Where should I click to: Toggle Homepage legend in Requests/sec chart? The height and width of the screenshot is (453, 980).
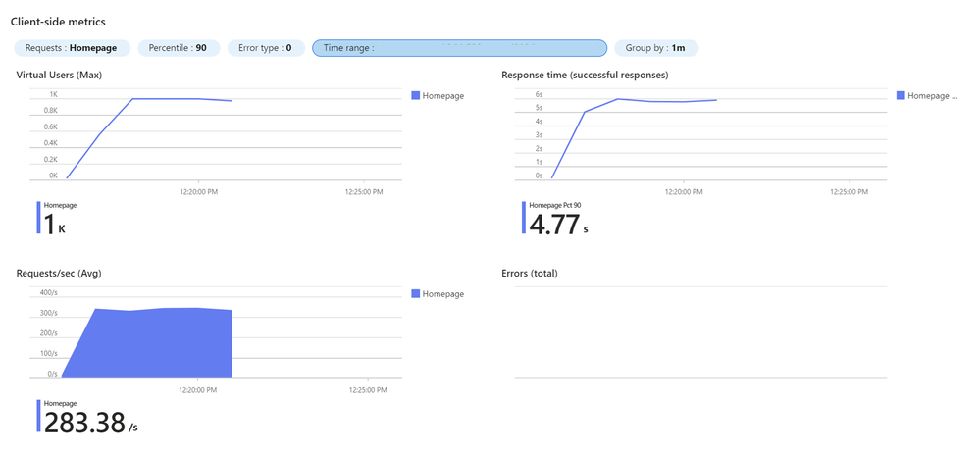[x=438, y=294]
